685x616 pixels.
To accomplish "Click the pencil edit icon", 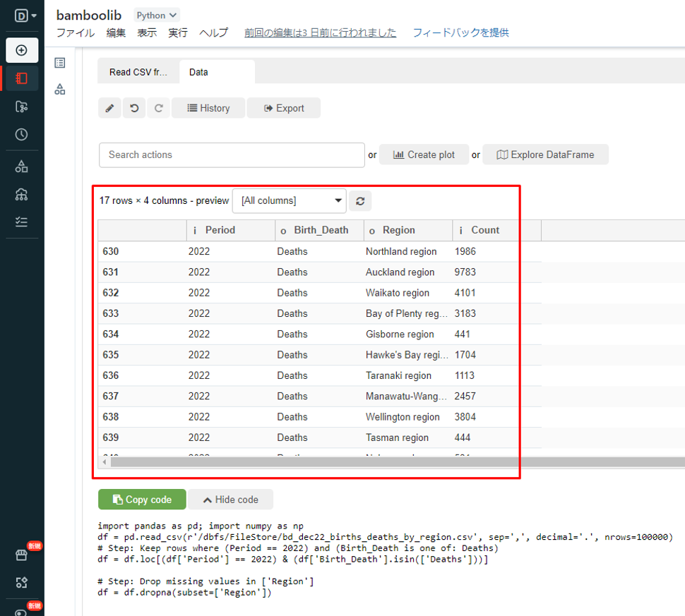I will 109,108.
